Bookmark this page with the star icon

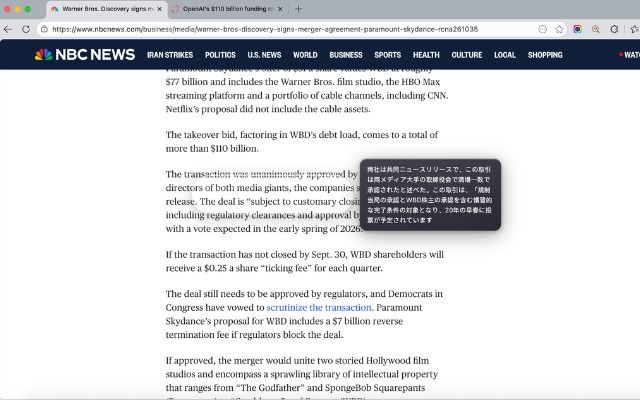point(559,29)
